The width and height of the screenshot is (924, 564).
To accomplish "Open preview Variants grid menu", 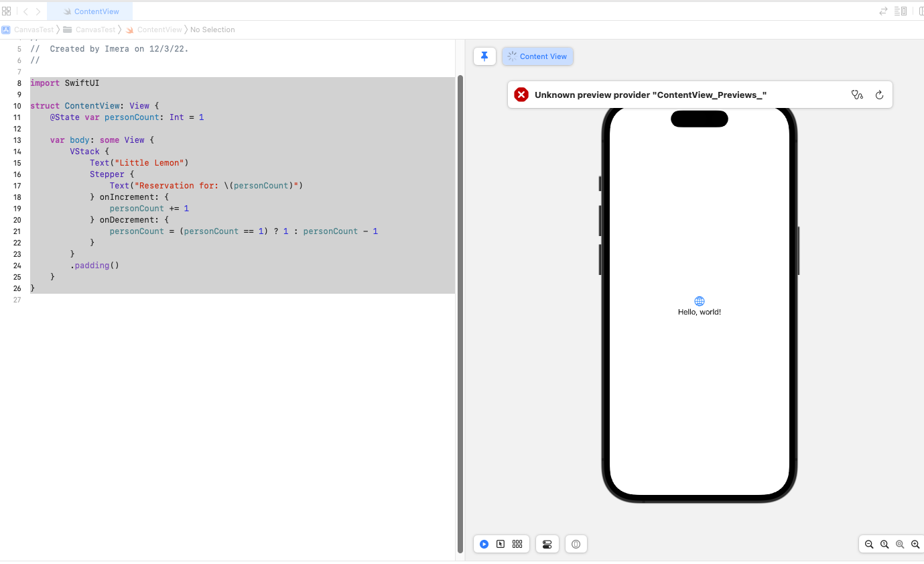I will (517, 544).
